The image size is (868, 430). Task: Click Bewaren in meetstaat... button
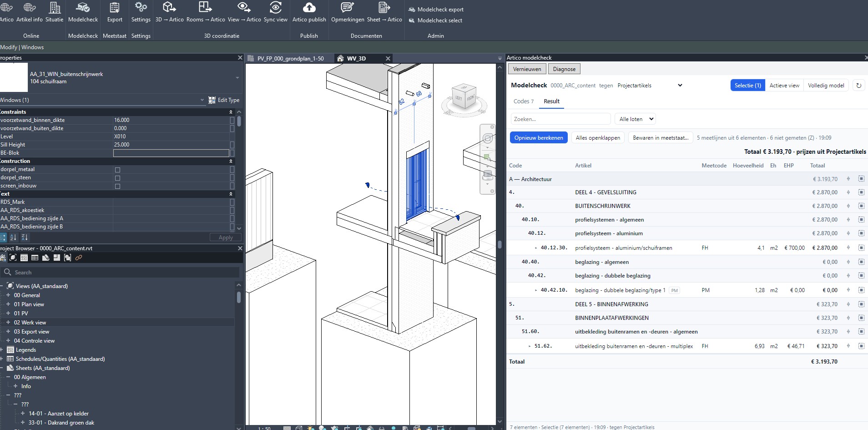(x=661, y=137)
